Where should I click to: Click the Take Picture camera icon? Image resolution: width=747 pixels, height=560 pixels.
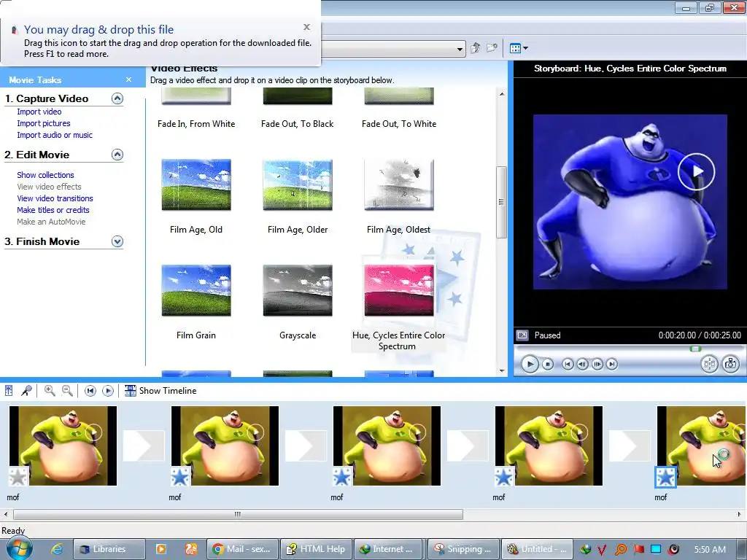point(730,365)
